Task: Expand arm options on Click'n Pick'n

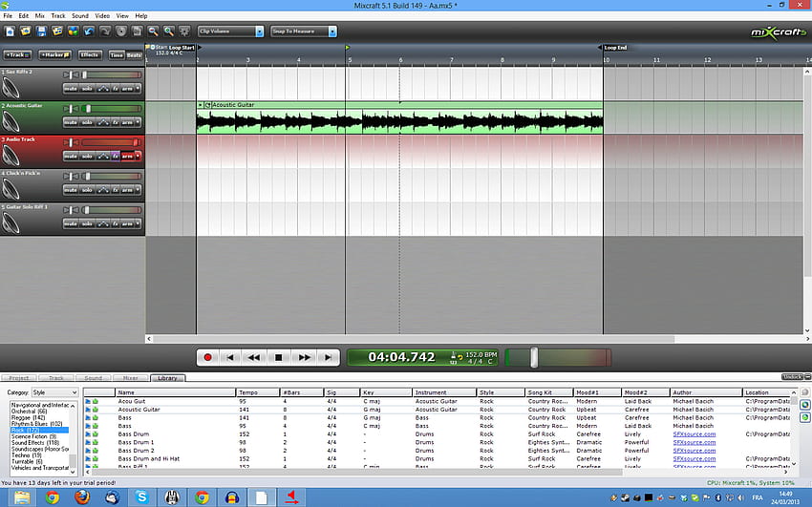Action: click(x=138, y=190)
